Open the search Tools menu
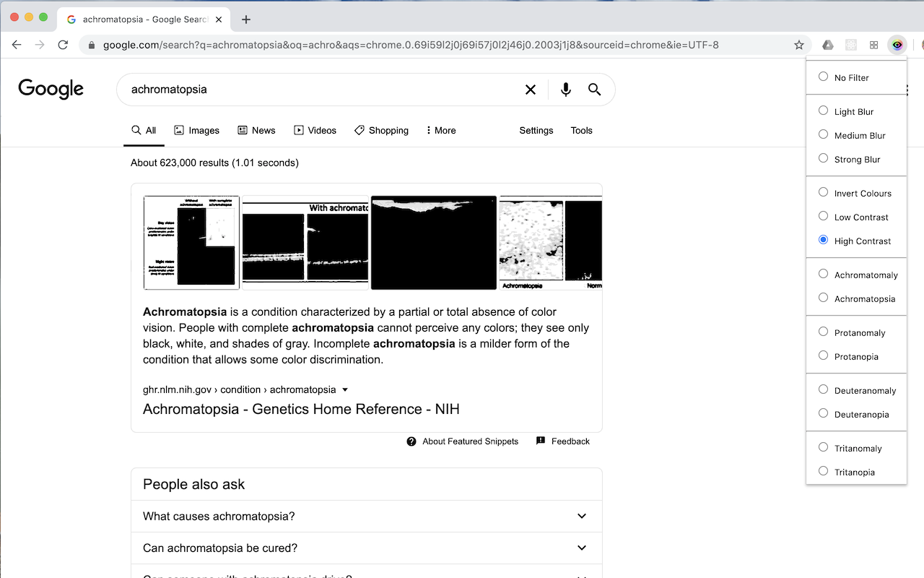Viewport: 924px width, 578px height. 581,131
